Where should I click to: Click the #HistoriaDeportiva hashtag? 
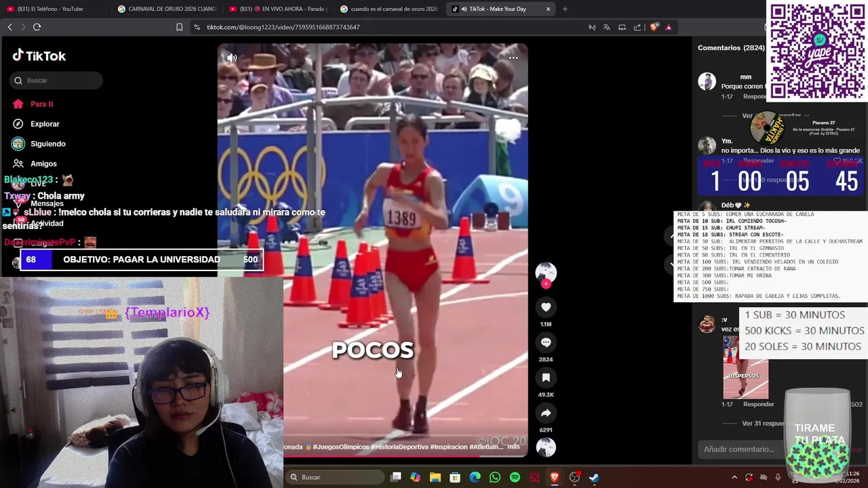399,447
